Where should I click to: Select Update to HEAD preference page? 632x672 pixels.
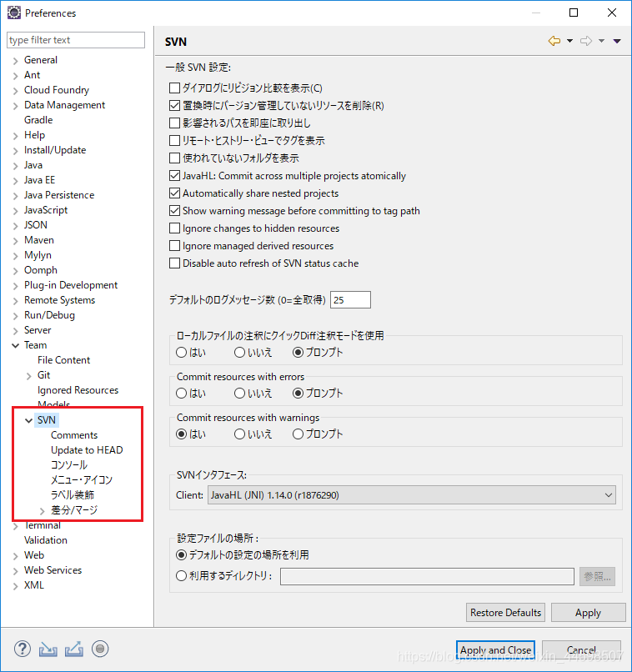(87, 450)
